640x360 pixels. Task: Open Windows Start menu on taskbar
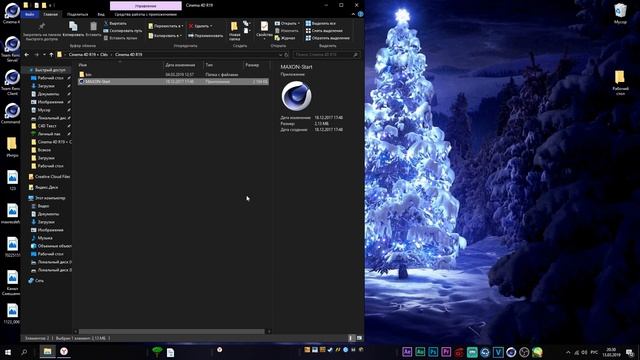[x=7, y=352]
